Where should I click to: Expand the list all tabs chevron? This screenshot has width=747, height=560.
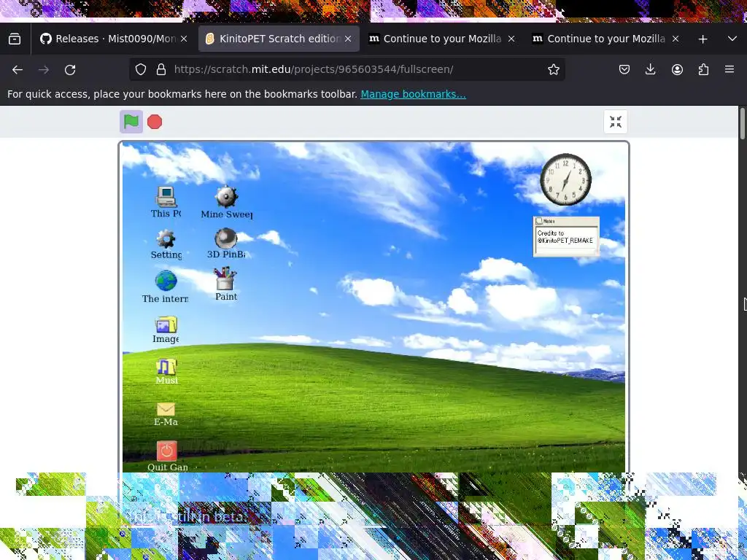(x=732, y=39)
